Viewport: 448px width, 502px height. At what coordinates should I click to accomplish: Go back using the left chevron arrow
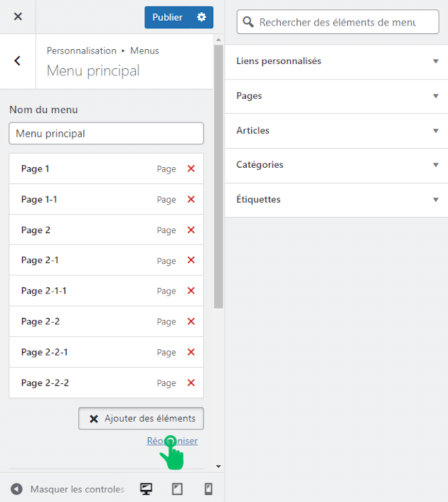pos(18,61)
